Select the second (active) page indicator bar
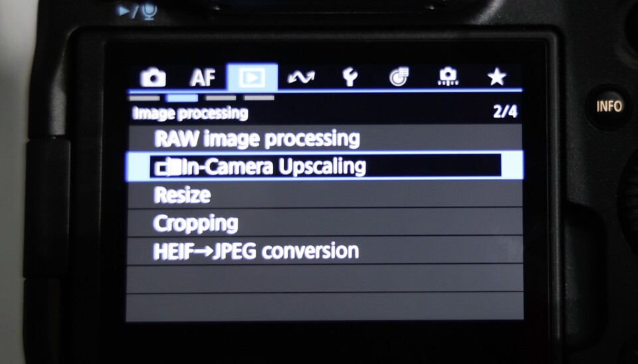This screenshot has height=364, width=638. (x=183, y=98)
